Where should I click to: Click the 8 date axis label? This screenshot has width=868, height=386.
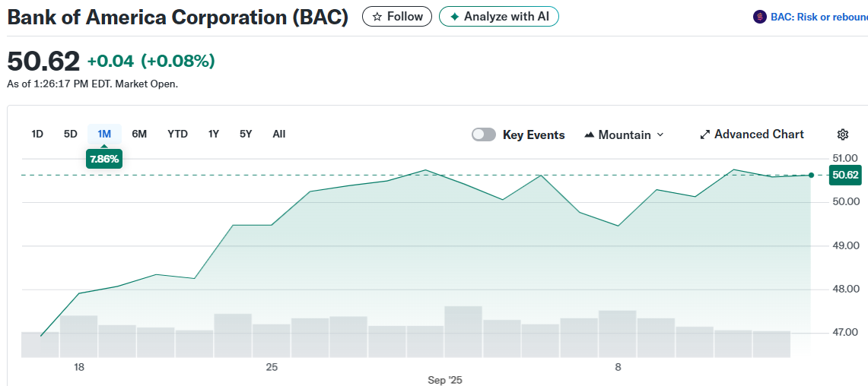618,368
